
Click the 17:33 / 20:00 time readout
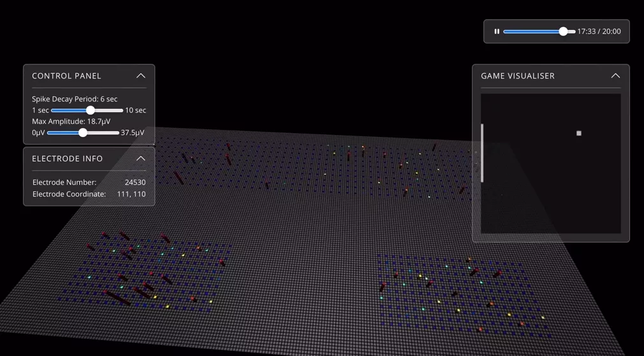pos(599,31)
